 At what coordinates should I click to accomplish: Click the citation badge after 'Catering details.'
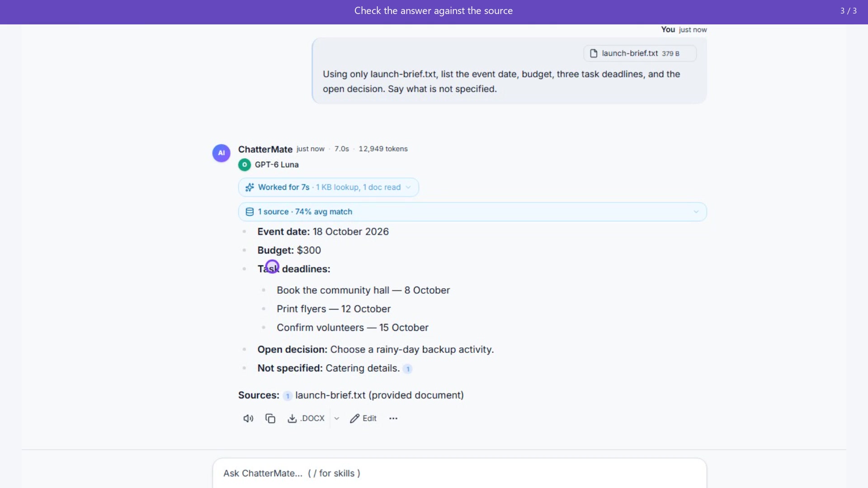(x=408, y=369)
